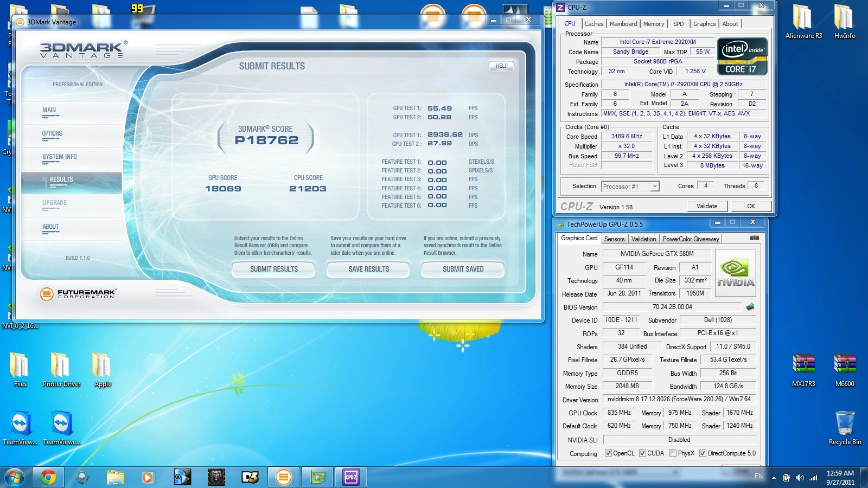Screen dimensions: 868x488
Task: Open HwInfo desktop folder
Action: pyautogui.click(x=845, y=22)
